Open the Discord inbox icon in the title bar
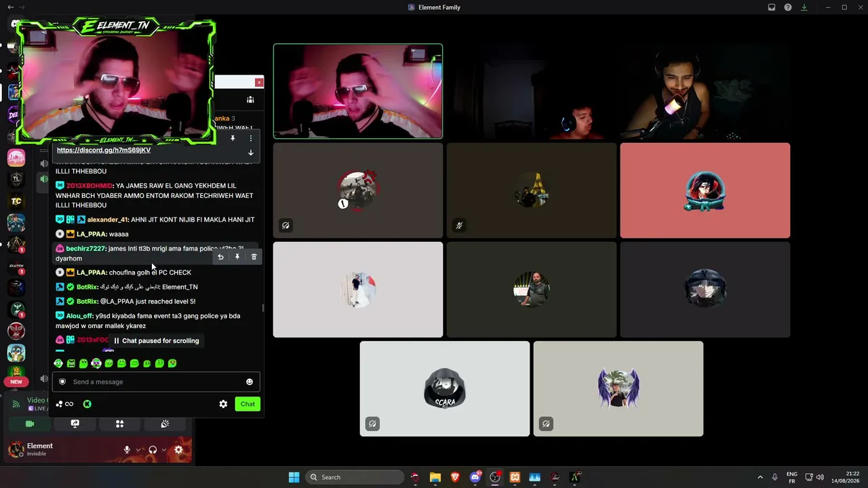Viewport: 868px width, 488px height. click(772, 7)
